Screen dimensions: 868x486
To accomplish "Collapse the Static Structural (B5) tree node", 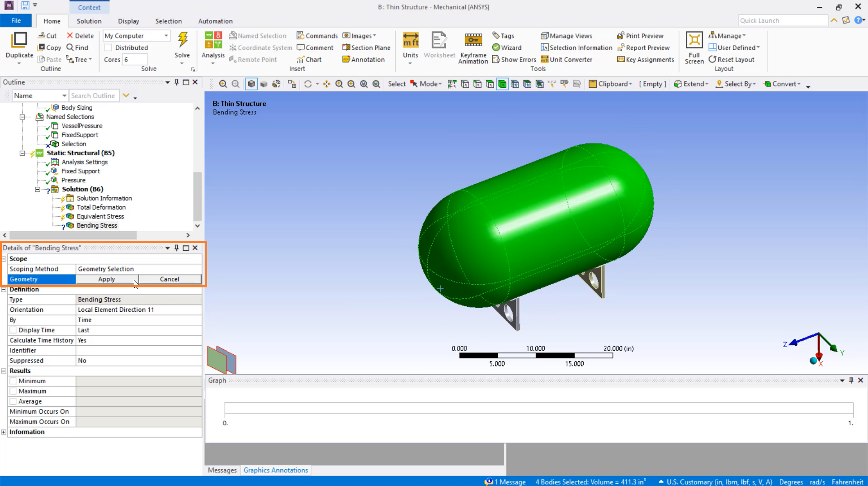I will [22, 153].
